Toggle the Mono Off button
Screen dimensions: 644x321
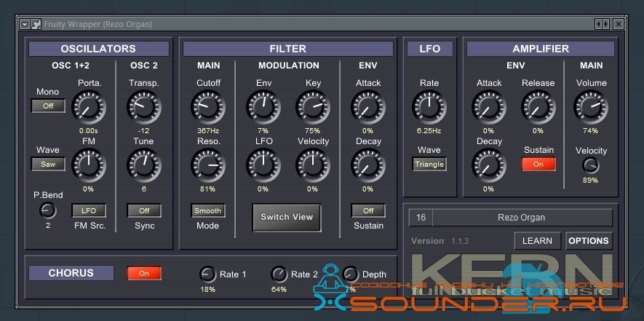tap(49, 106)
